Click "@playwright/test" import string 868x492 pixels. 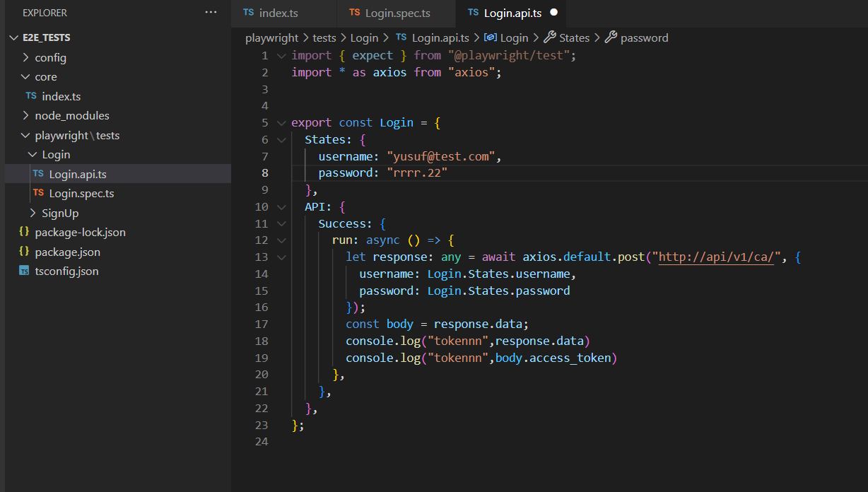click(508, 55)
